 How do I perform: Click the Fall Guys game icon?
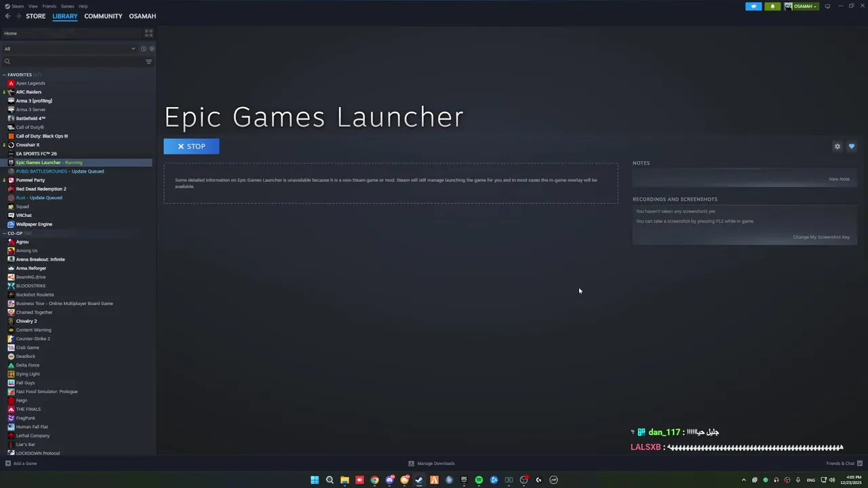(x=11, y=383)
